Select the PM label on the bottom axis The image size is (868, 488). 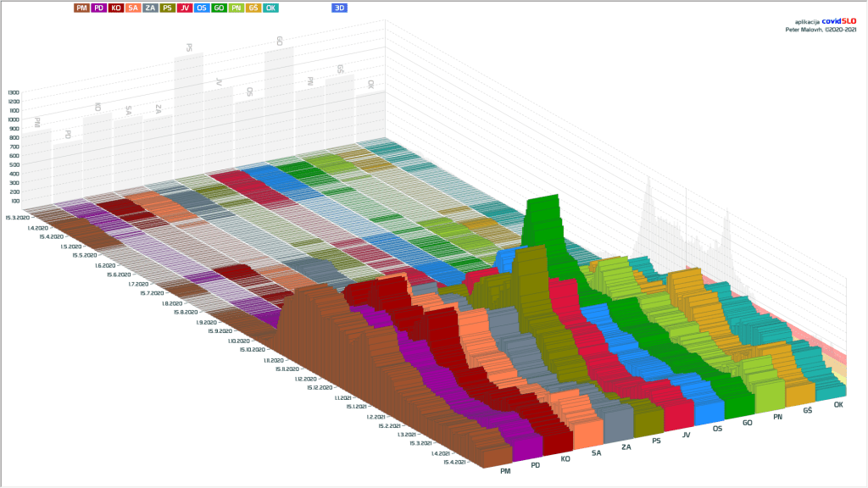(x=505, y=470)
